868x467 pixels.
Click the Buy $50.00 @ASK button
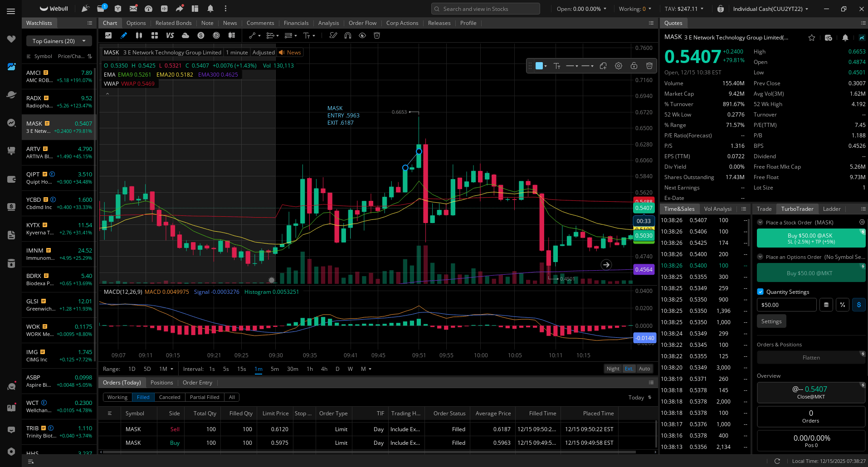[811, 238]
